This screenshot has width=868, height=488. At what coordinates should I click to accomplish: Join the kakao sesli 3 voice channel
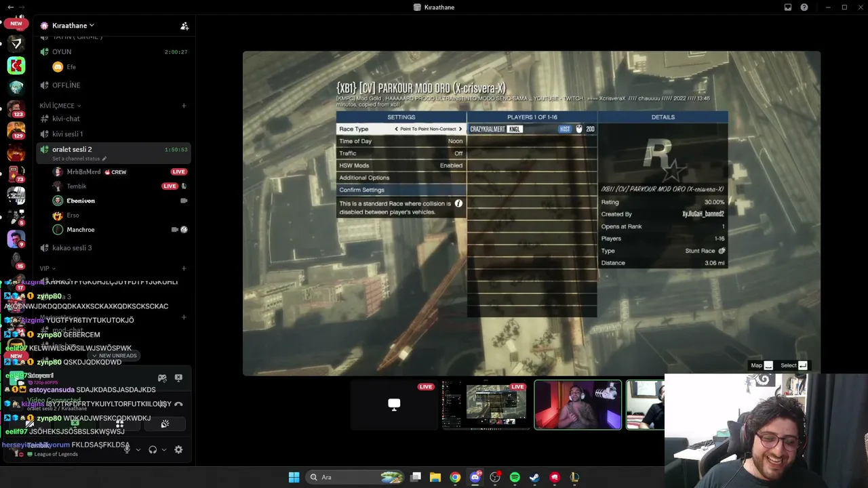click(114, 248)
